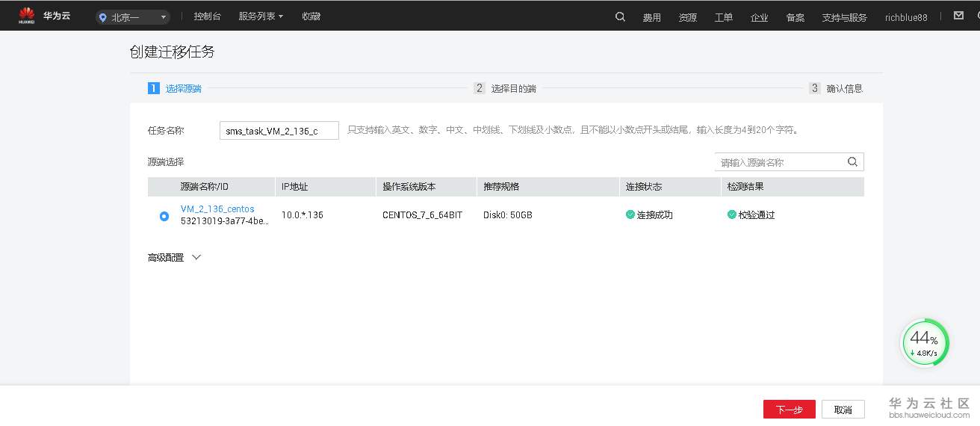
Task: Click the location pin icon by 北京一
Action: pos(103,17)
